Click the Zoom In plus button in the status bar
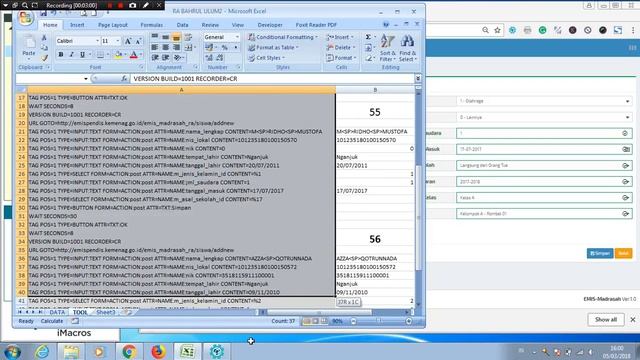This screenshot has width=640, height=360. coord(408,321)
